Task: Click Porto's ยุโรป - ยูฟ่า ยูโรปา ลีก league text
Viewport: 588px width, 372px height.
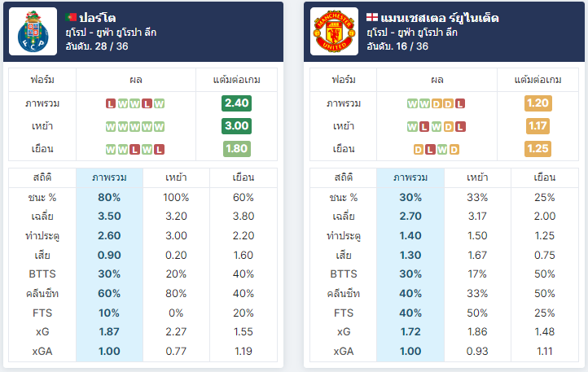Action: 111,33
